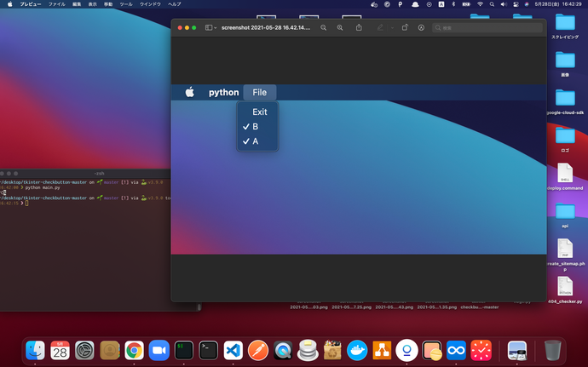
Task: Open the 移動 menu
Action: click(108, 4)
